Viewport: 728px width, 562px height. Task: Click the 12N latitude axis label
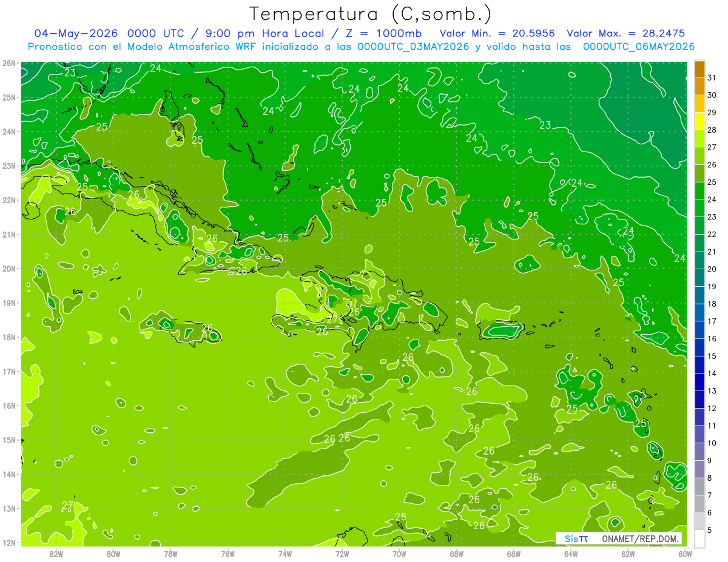pos(8,543)
